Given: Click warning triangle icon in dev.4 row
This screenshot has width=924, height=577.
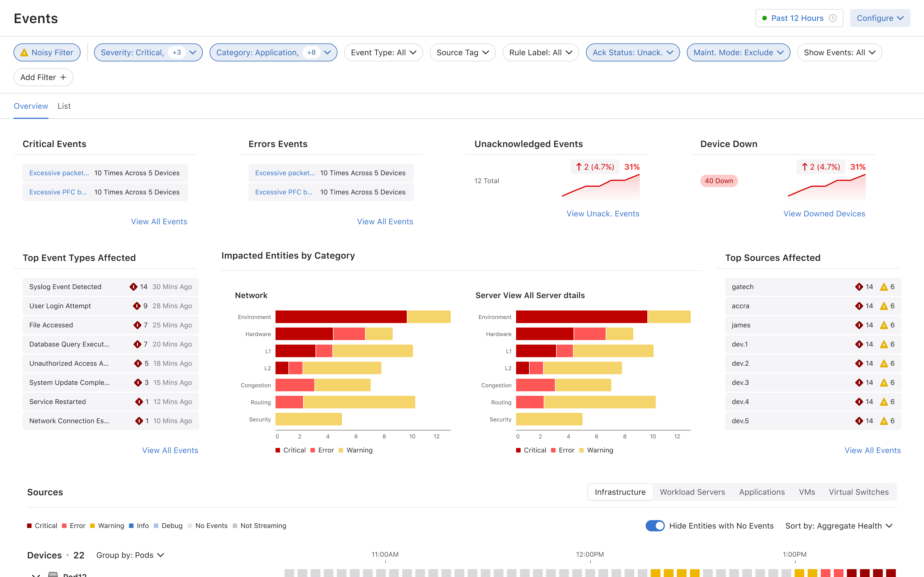Looking at the screenshot, I should click(x=883, y=402).
